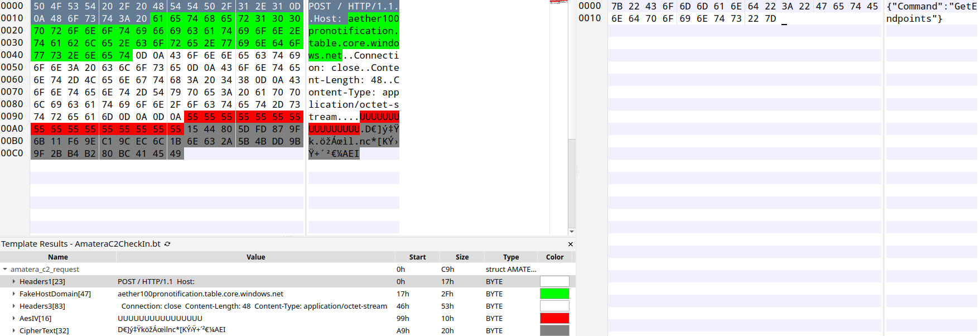This screenshot has width=980, height=336.
Task: Click the 2Fh size of FakeHostDomain
Action: pyautogui.click(x=447, y=294)
